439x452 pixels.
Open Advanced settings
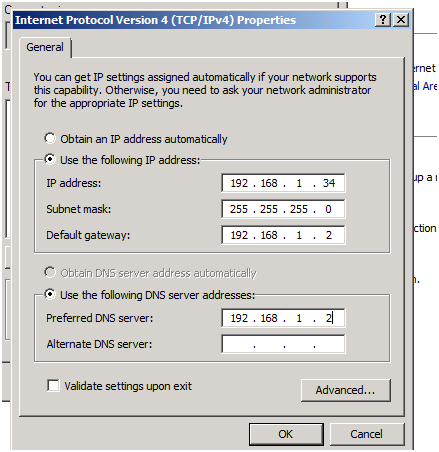point(346,390)
